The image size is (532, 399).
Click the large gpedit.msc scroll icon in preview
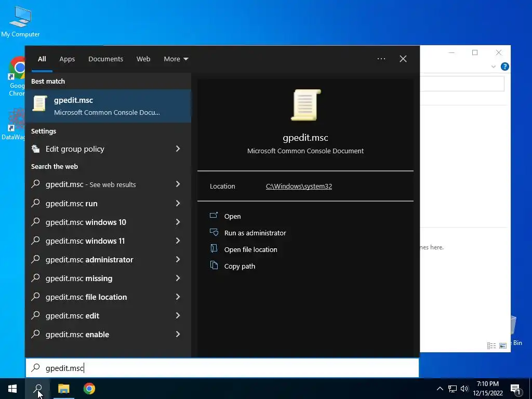[305, 105]
